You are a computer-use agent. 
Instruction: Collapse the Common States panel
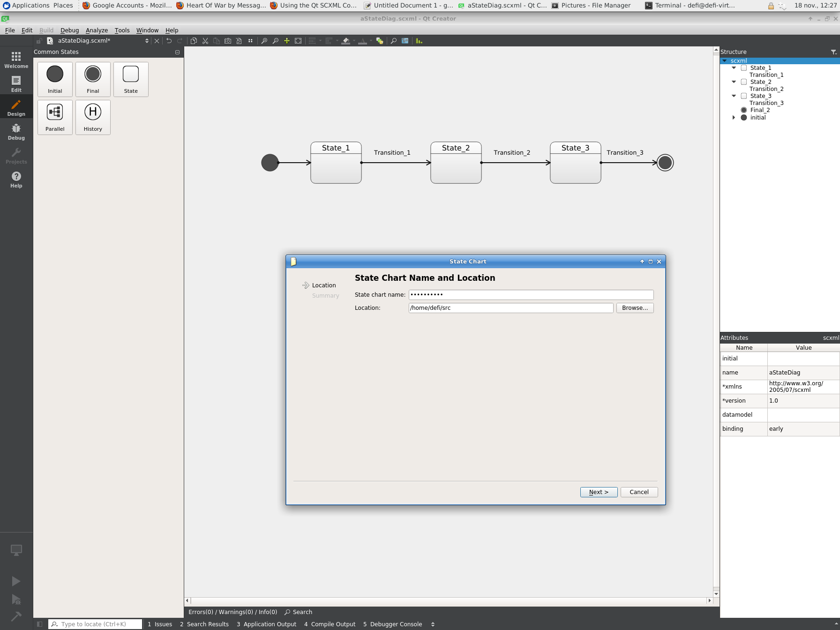coord(177,52)
